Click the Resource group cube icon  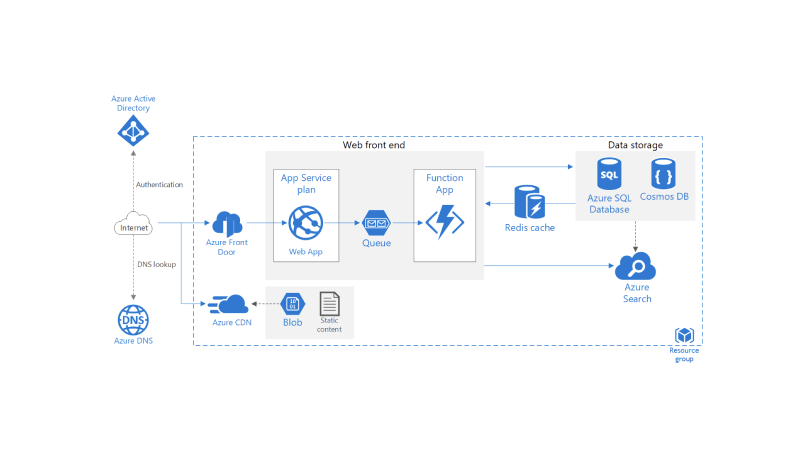coord(684,335)
